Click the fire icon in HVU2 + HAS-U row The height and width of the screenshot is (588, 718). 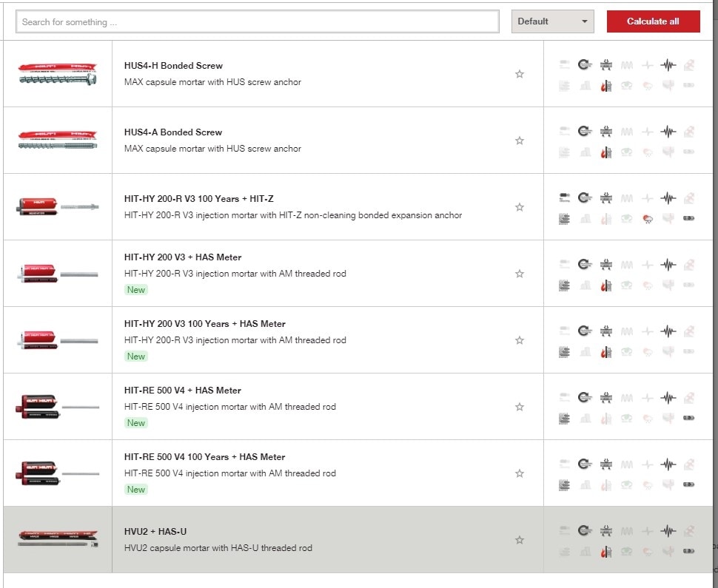coord(605,552)
